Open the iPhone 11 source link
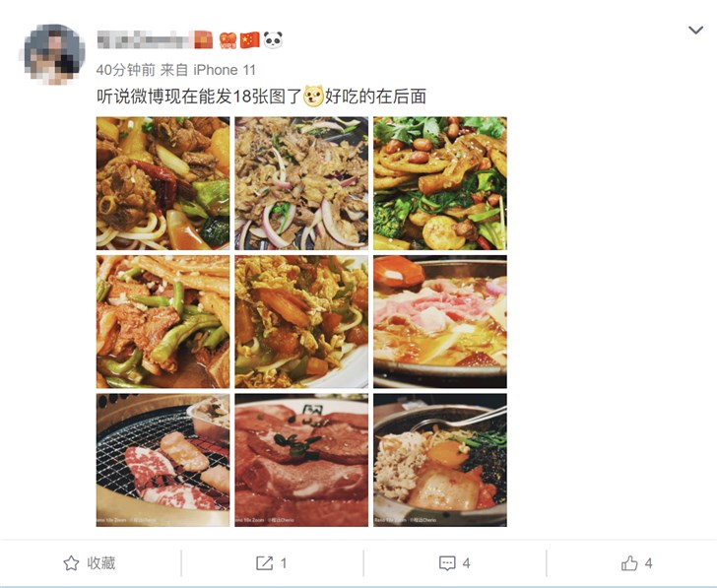 (x=225, y=70)
